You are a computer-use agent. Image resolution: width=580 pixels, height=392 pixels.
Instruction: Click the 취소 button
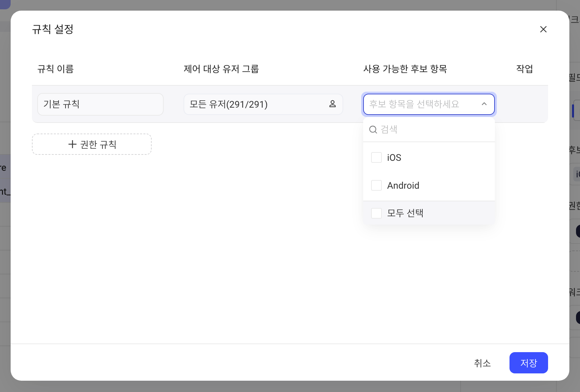tap(482, 363)
